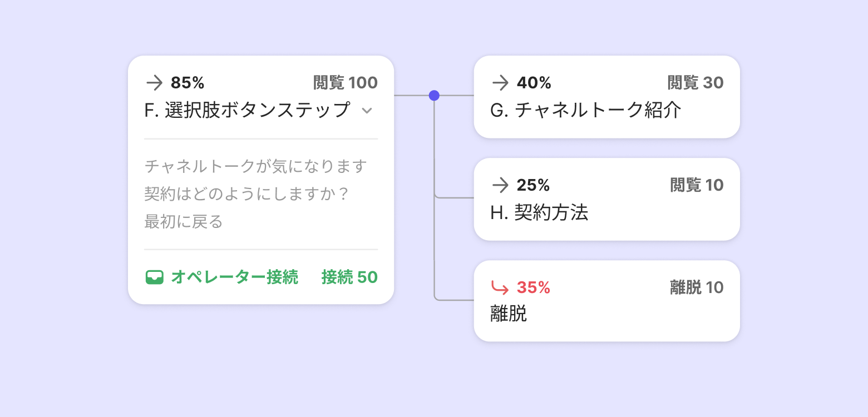Click the 閲覧 30 view count
Viewport: 868px width, 417px height.
[x=696, y=83]
